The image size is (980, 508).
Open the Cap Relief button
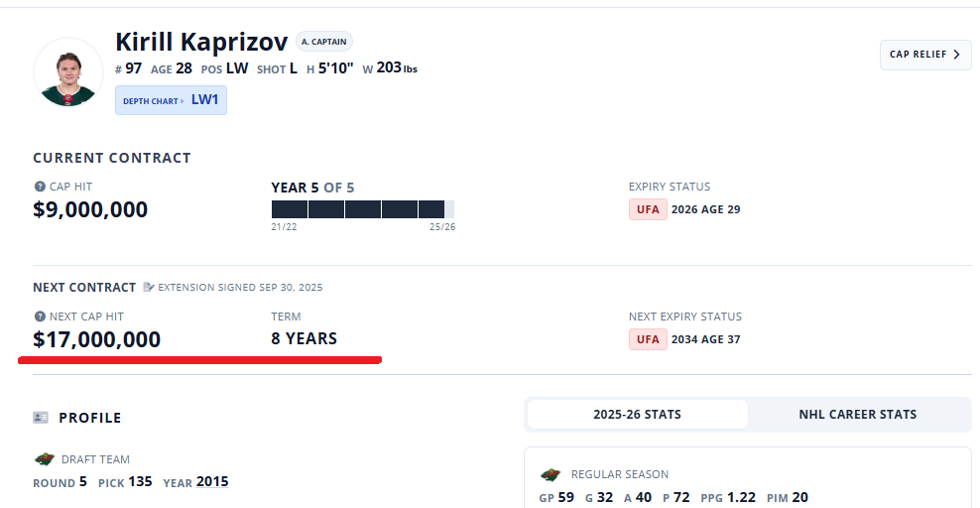pyautogui.click(x=925, y=55)
